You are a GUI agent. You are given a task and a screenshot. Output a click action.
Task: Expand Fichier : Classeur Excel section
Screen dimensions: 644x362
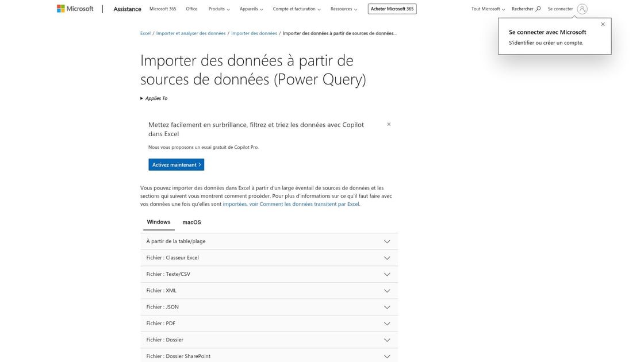(x=269, y=258)
